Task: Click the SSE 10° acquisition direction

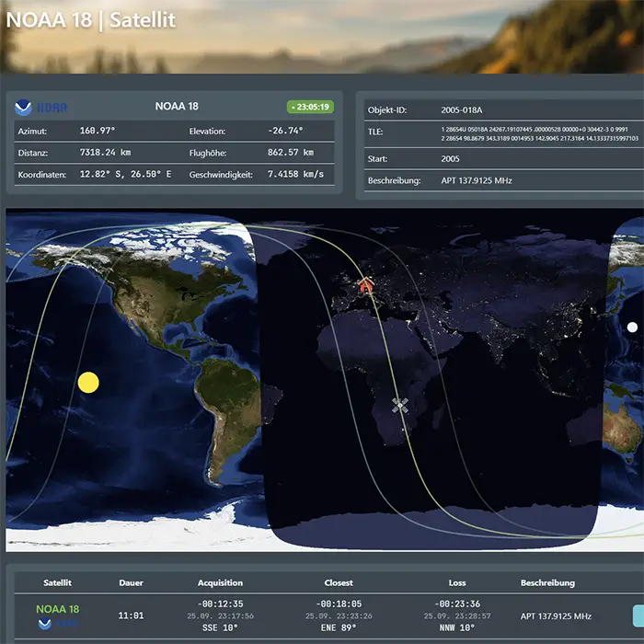Action: pyautogui.click(x=220, y=627)
